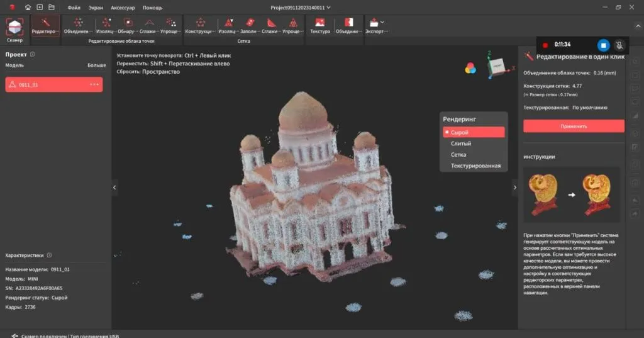Open the Аксессуар menu
The image size is (644, 338).
click(x=123, y=8)
